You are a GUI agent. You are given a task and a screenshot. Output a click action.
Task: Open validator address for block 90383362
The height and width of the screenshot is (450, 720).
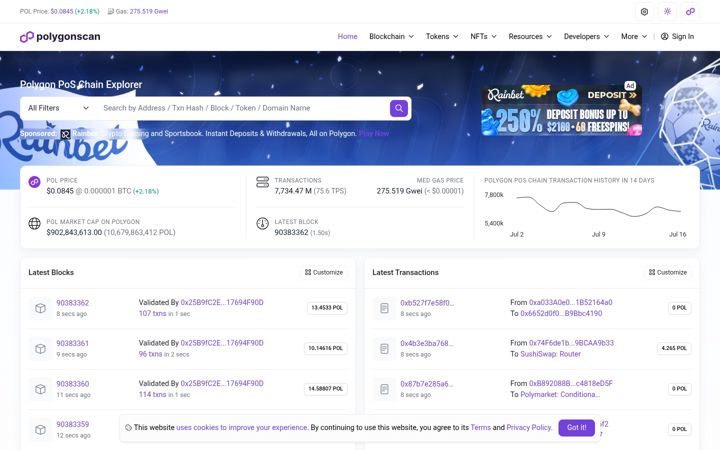(x=222, y=303)
